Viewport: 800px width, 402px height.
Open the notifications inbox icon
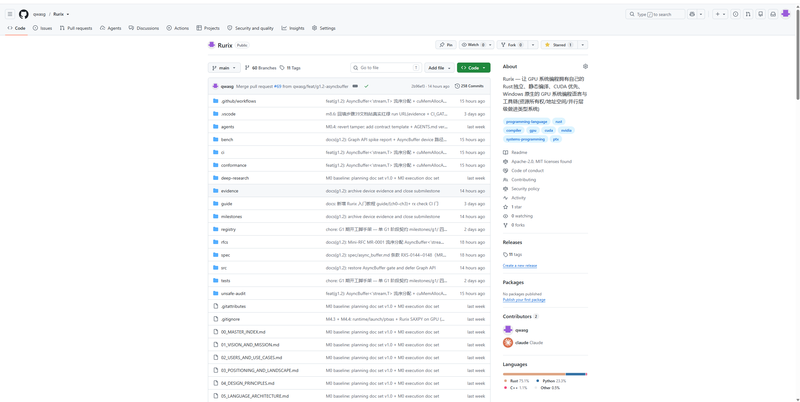pos(773,14)
